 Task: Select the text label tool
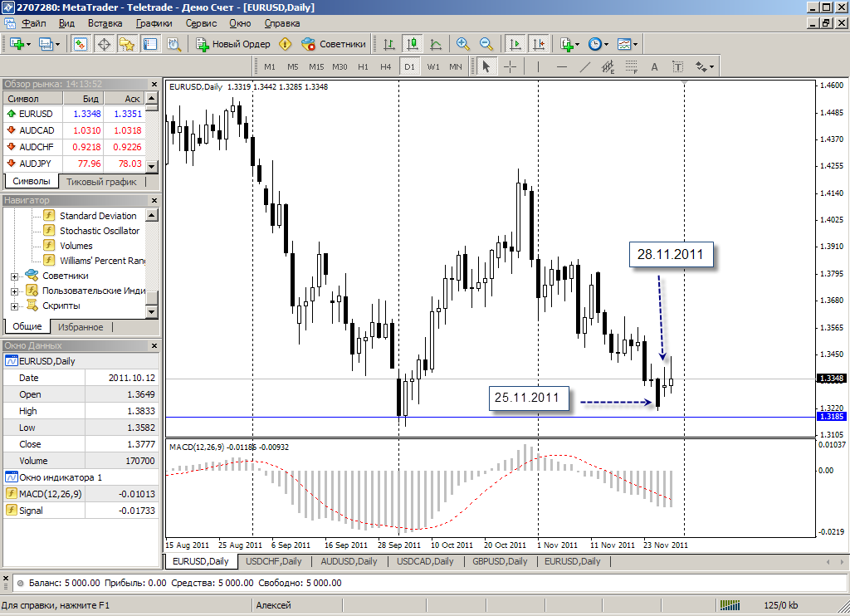(654, 66)
